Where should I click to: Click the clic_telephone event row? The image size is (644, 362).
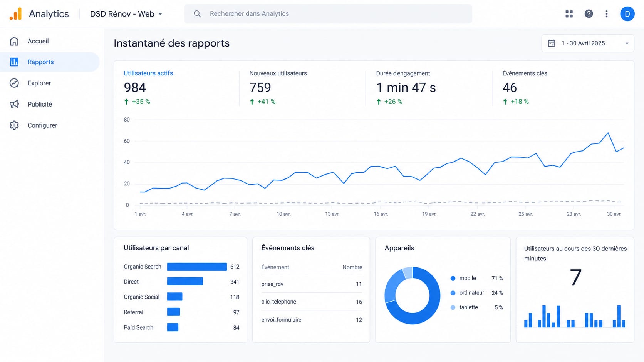[312, 302]
